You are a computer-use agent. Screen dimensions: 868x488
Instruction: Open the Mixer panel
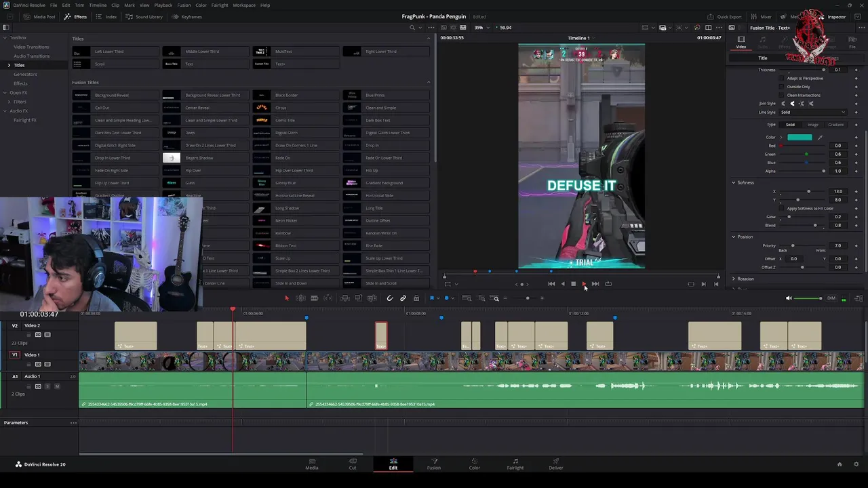coord(762,17)
